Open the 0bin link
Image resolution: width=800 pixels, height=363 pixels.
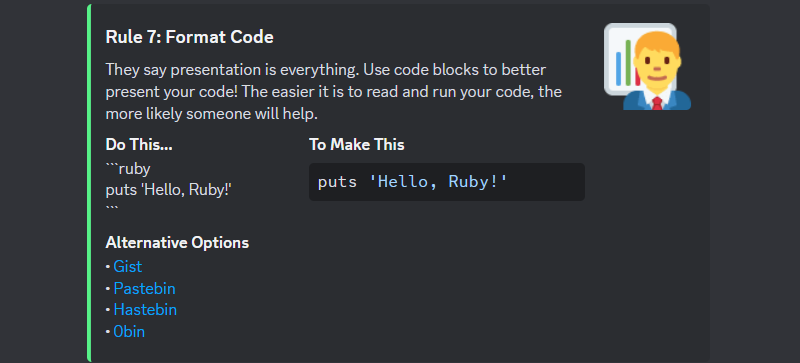(129, 332)
